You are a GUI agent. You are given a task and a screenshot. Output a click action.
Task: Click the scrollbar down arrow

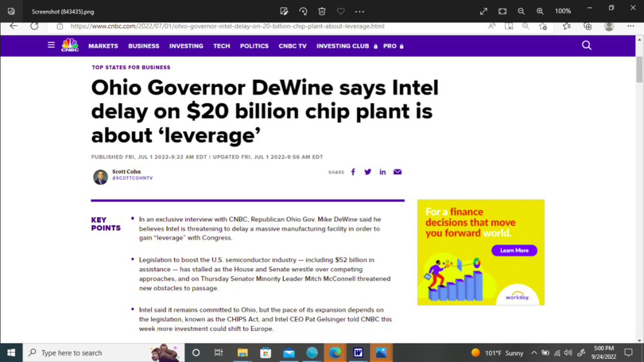pyautogui.click(x=639, y=340)
